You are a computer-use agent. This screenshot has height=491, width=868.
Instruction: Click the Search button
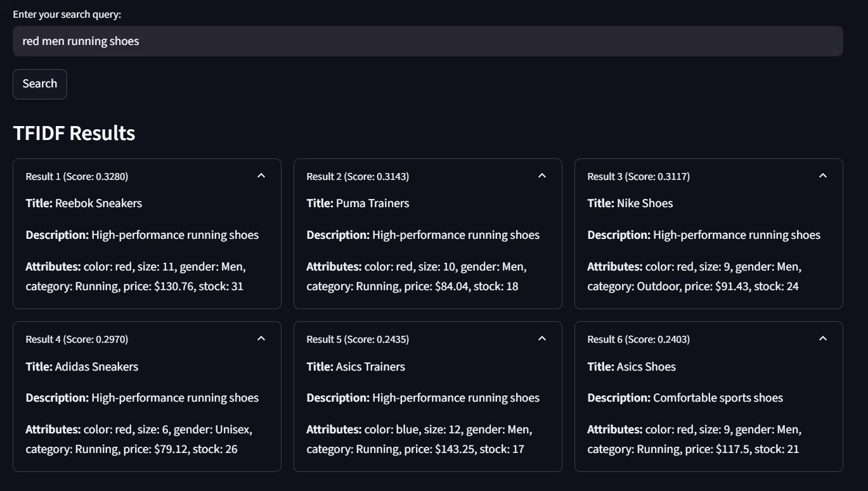(x=40, y=84)
